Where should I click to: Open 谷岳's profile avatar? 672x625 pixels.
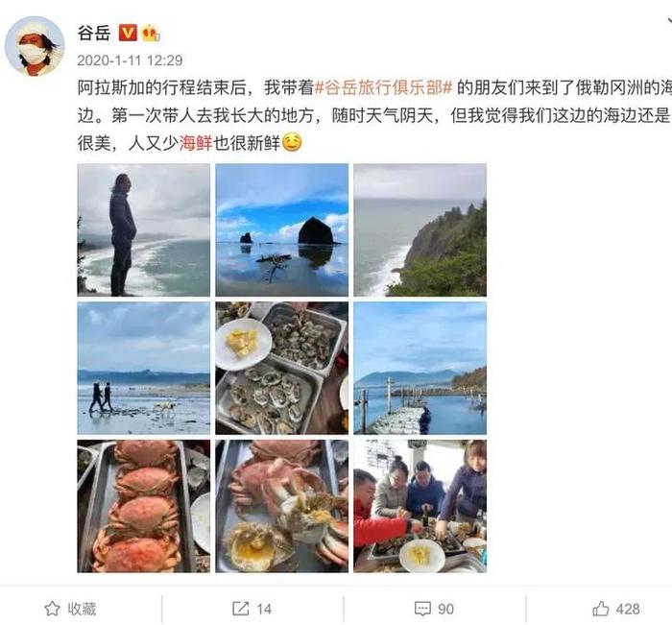[x=35, y=46]
